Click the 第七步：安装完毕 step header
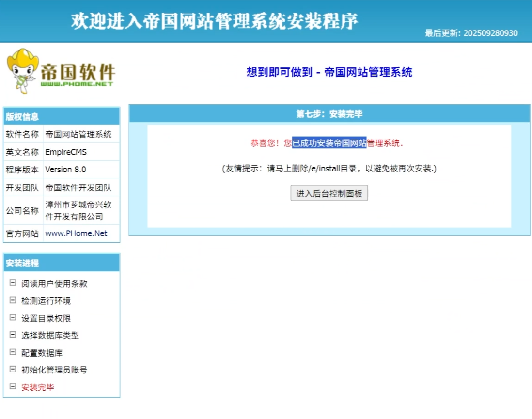 click(329, 114)
